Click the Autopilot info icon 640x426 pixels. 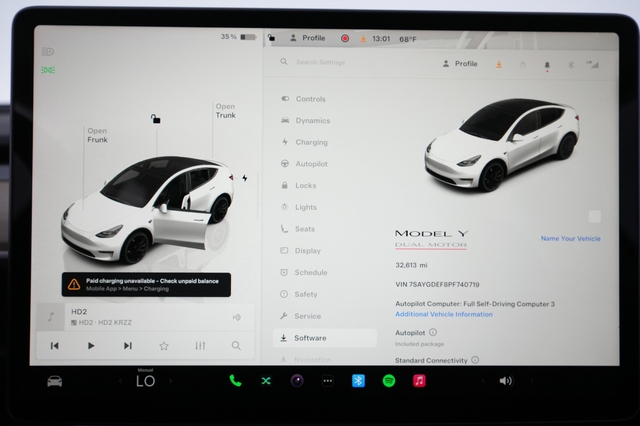pyautogui.click(x=433, y=332)
